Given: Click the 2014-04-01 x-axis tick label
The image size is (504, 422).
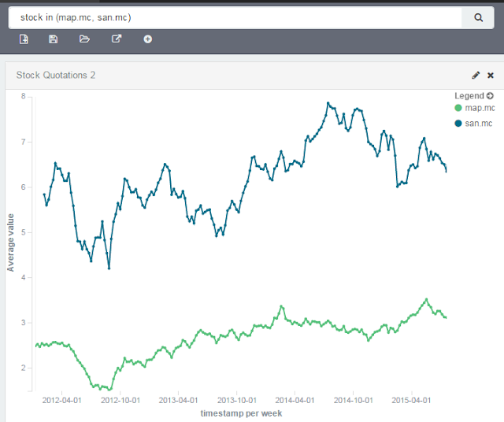Looking at the screenshot, I should click(295, 401).
